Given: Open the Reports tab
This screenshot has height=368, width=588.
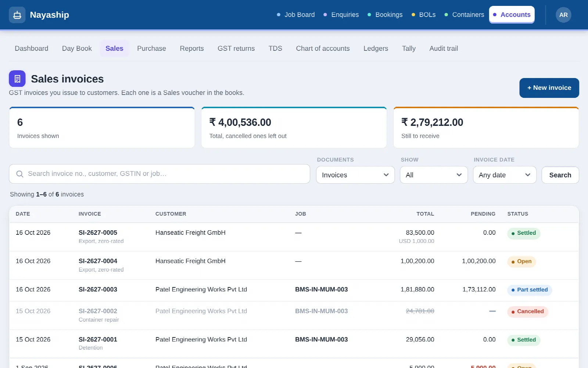Looking at the screenshot, I should coord(192,49).
